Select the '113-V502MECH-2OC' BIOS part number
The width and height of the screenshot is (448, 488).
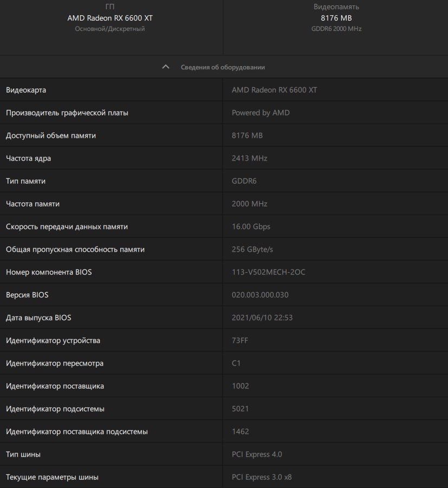pyautogui.click(x=268, y=272)
